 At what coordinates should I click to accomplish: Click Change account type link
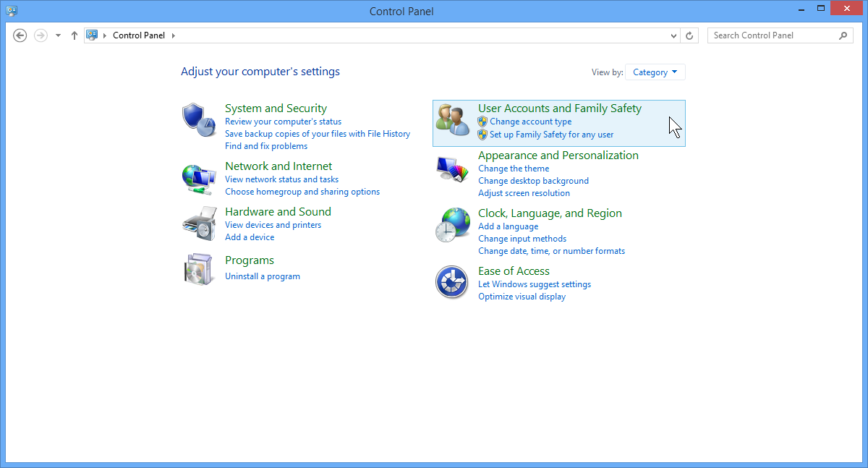coord(530,122)
